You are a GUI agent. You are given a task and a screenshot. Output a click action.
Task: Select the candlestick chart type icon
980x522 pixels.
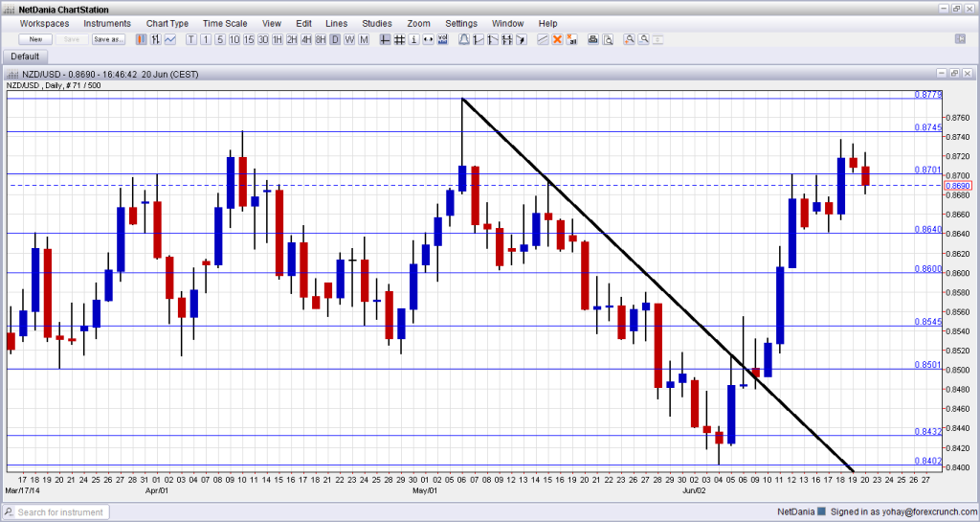141,39
